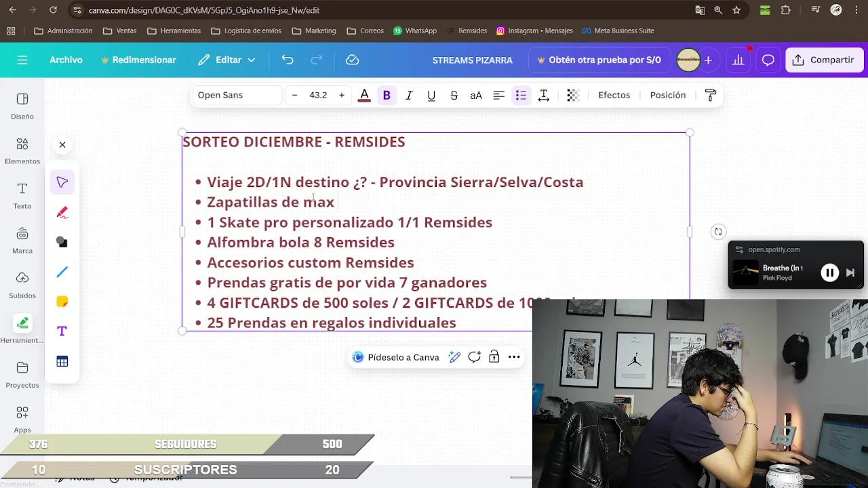Select the sticky note tool
The width and height of the screenshot is (868, 488).
[62, 302]
